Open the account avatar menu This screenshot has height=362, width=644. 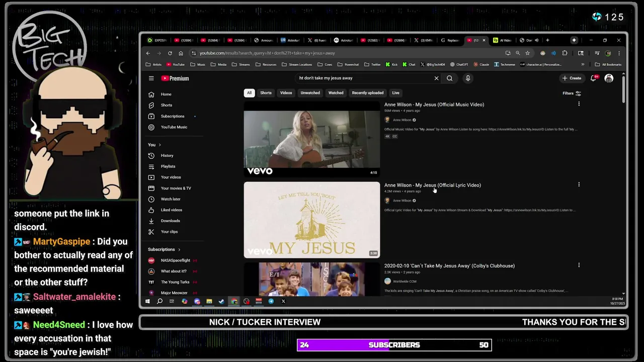coord(609,78)
